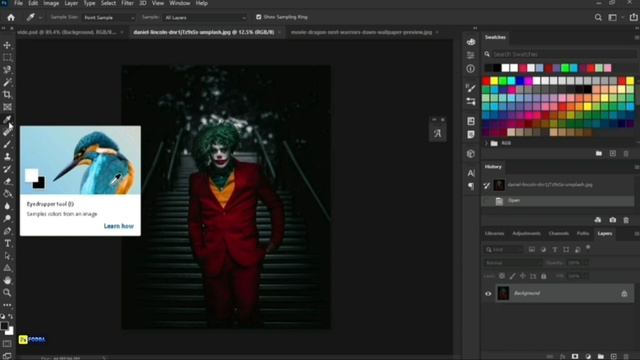Select the Eyedropper tool in toolbar

click(7, 119)
